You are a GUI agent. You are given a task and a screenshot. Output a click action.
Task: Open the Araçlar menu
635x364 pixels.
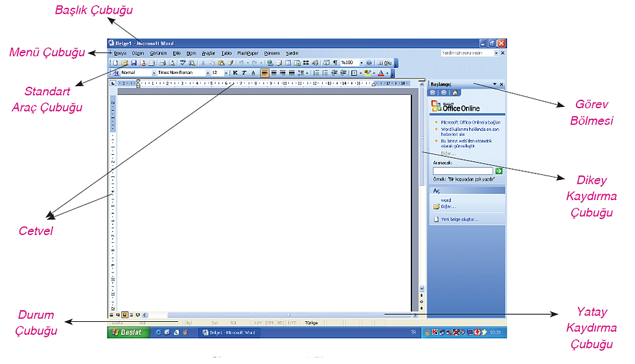pos(209,53)
